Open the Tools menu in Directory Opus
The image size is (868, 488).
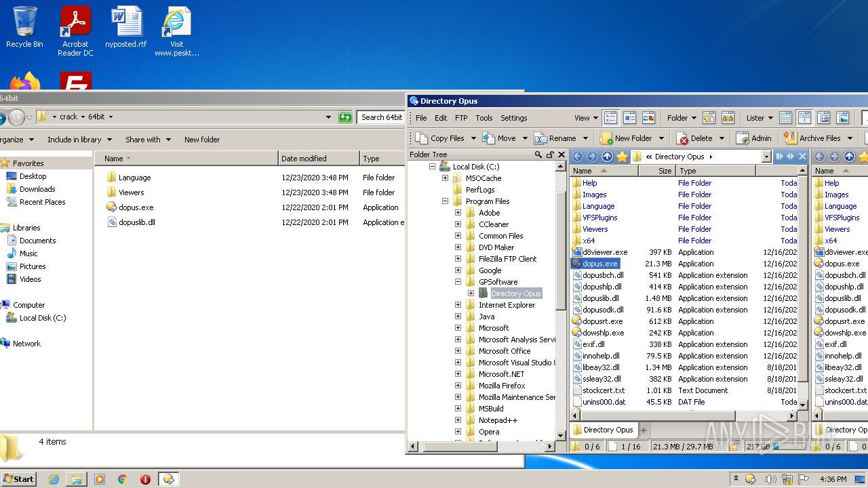[x=484, y=118]
